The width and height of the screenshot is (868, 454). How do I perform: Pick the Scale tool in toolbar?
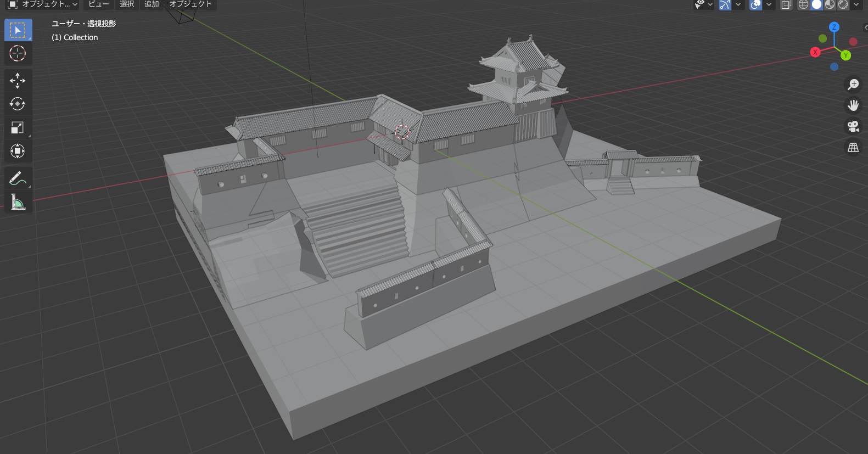coord(18,127)
